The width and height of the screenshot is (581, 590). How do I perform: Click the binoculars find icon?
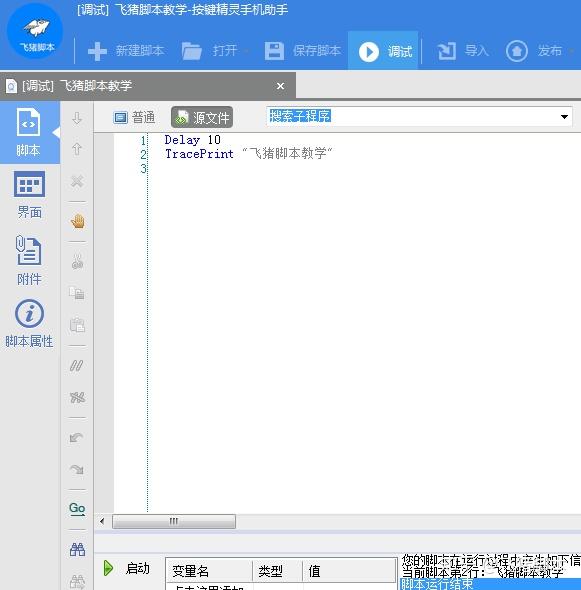77,549
